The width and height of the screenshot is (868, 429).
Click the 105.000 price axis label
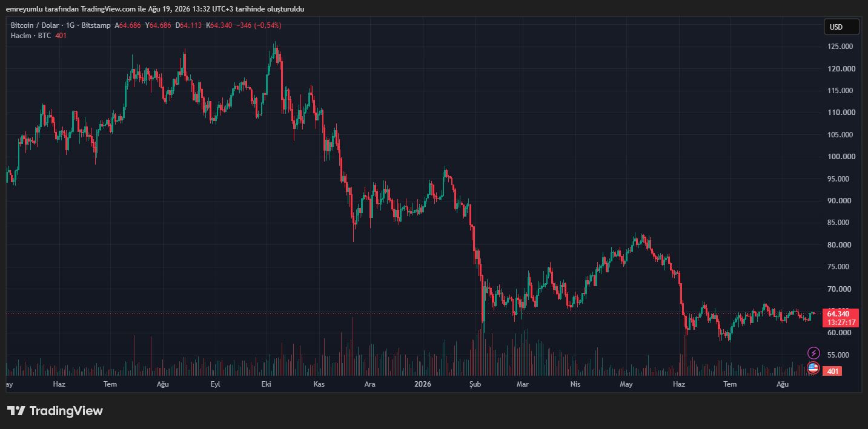[x=841, y=135]
